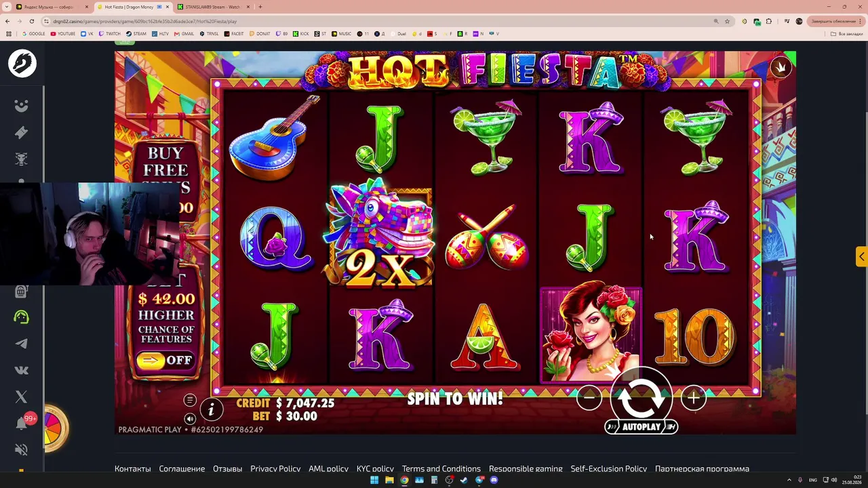Open the GOOGLE bookmark
This screenshot has width=868, height=488.
pos(34,33)
